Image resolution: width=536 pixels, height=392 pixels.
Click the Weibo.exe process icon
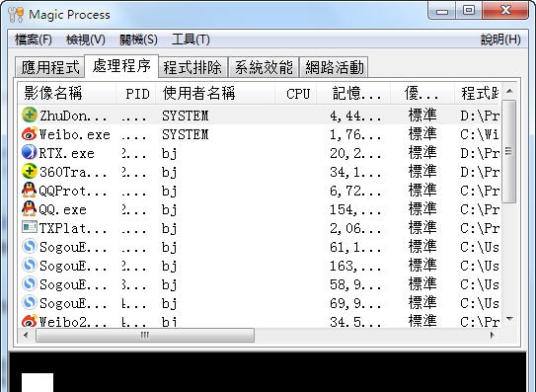(x=30, y=133)
